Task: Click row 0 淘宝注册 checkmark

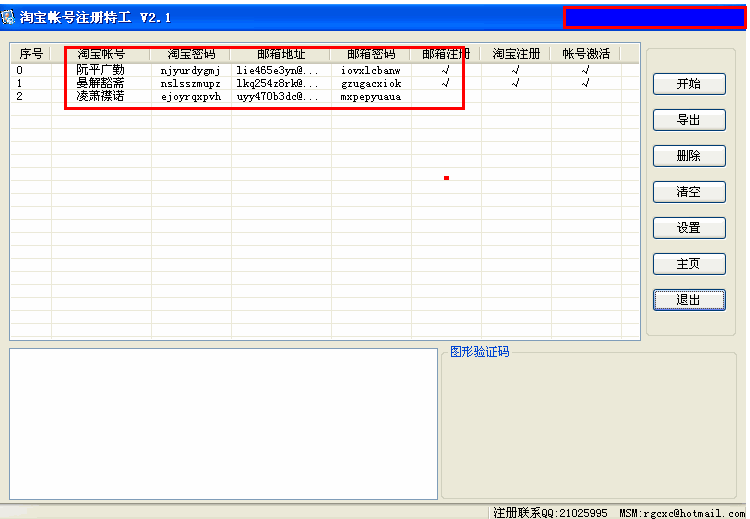Action: click(516, 70)
